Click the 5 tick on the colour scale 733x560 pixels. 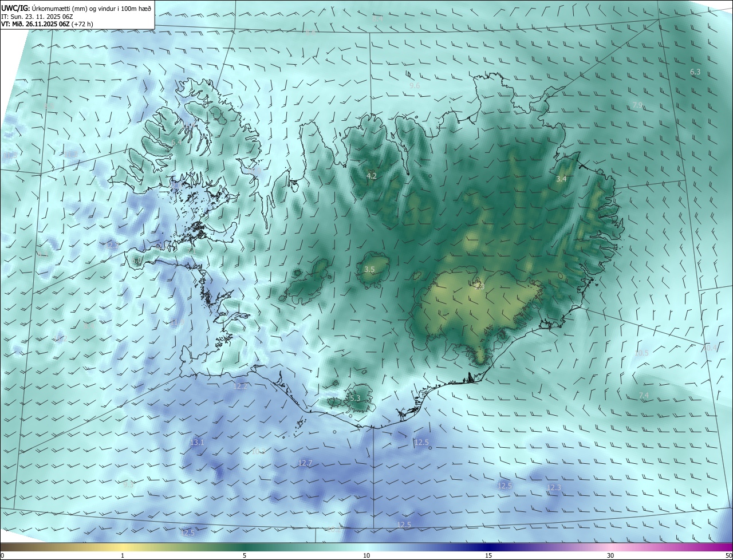245,555
